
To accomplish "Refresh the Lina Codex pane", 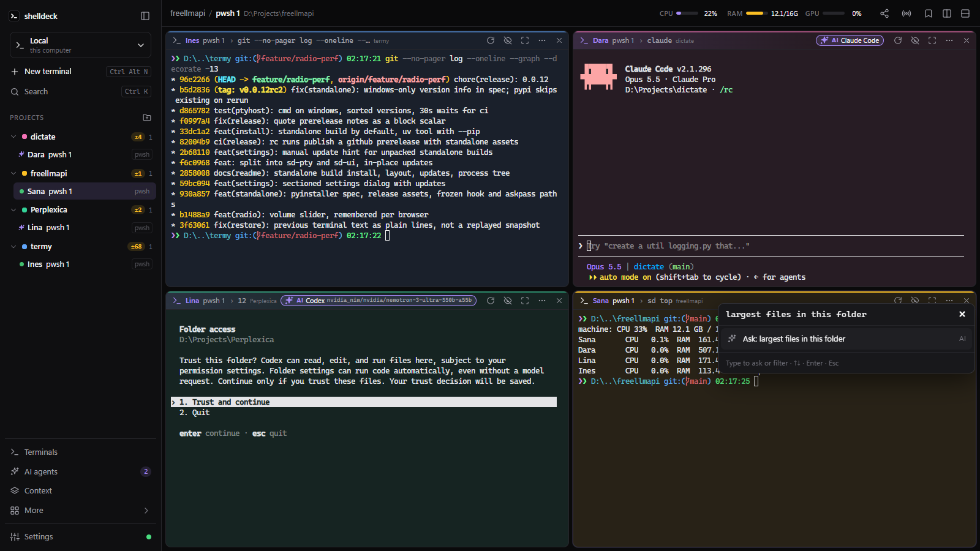I will tap(491, 301).
